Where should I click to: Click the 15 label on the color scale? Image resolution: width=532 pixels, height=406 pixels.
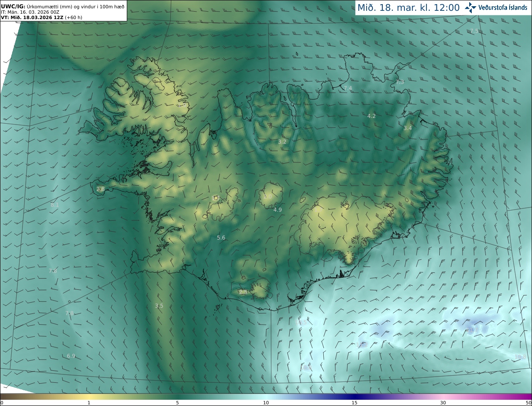[x=355, y=403]
